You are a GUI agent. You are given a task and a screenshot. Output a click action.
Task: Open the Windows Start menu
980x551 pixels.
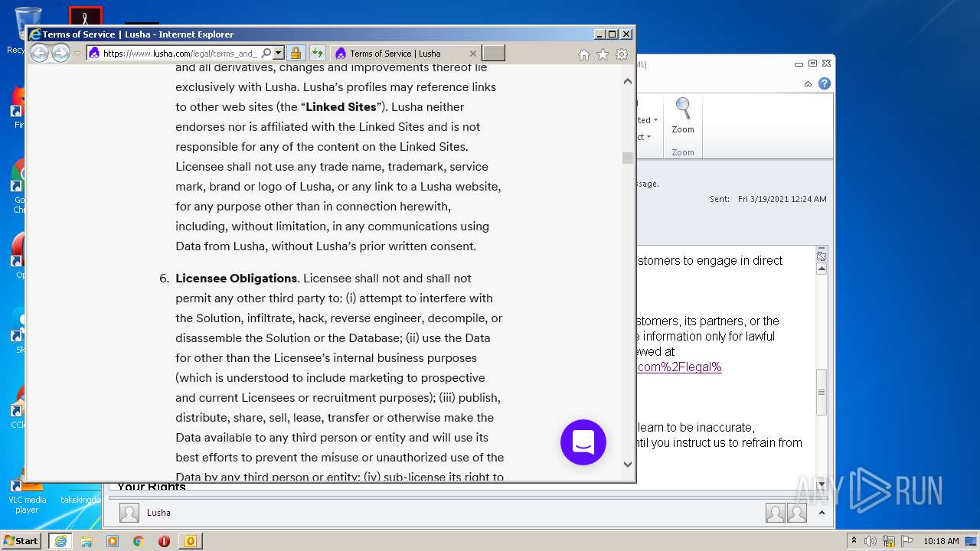click(x=21, y=541)
